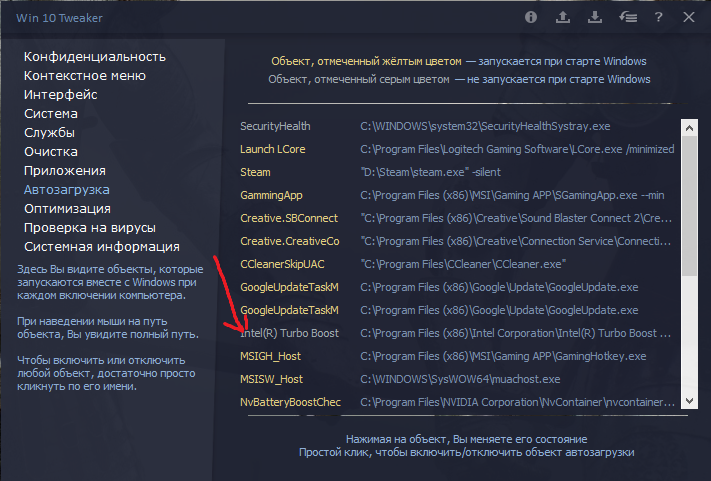Toggle the SecurityHealth startup entry

click(x=275, y=126)
